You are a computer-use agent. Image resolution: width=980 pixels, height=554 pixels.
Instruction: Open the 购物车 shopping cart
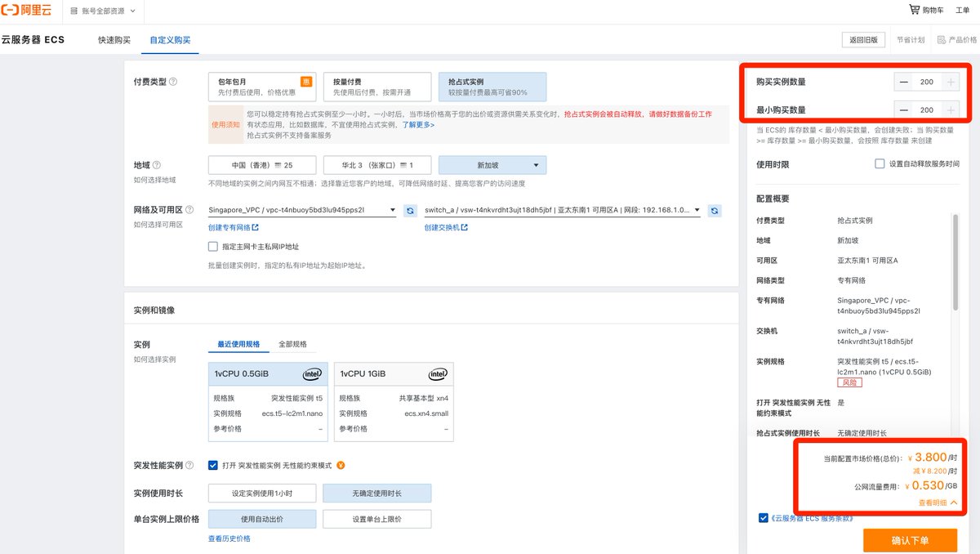point(927,10)
